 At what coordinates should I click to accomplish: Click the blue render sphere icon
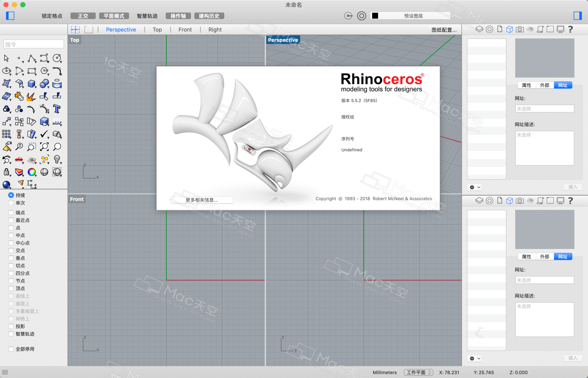tap(6, 185)
